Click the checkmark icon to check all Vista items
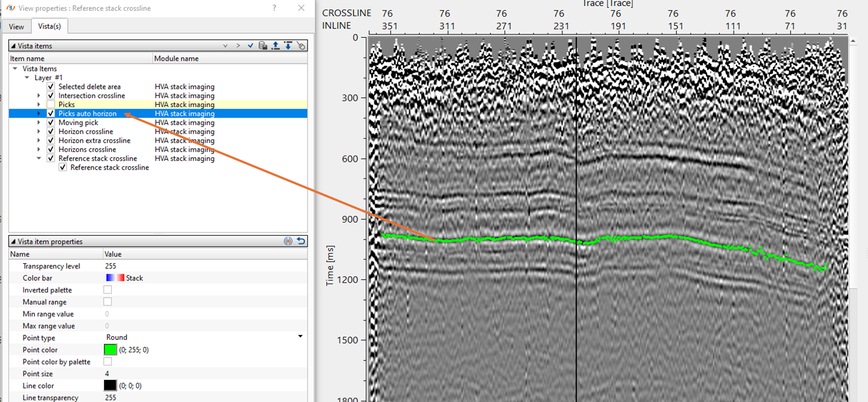868x402 pixels. coord(250,45)
